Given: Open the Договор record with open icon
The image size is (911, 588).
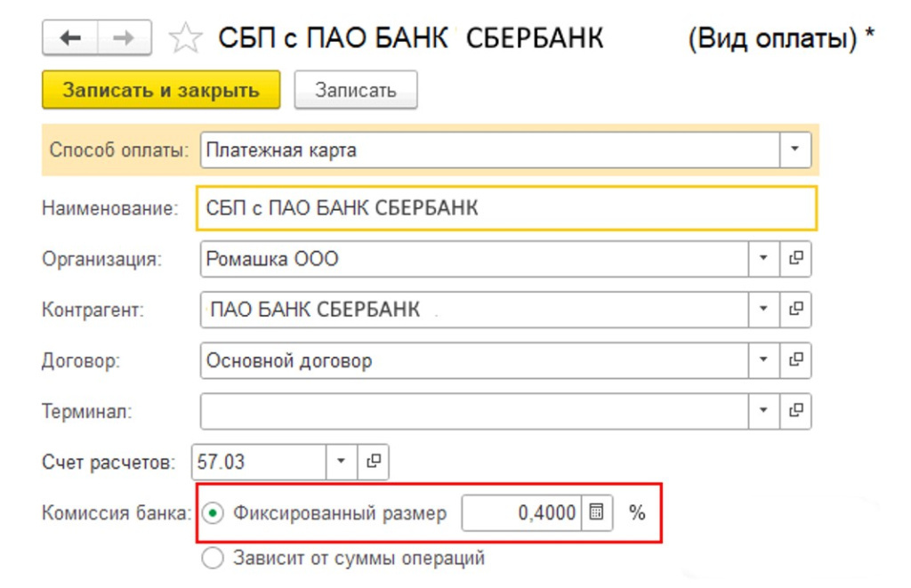Looking at the screenshot, I should (x=796, y=360).
